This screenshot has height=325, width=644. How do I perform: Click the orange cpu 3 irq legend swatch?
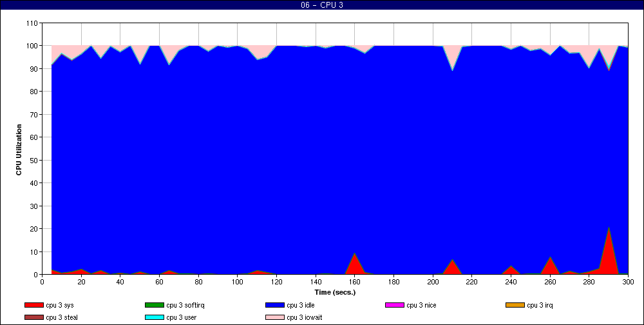(x=515, y=305)
